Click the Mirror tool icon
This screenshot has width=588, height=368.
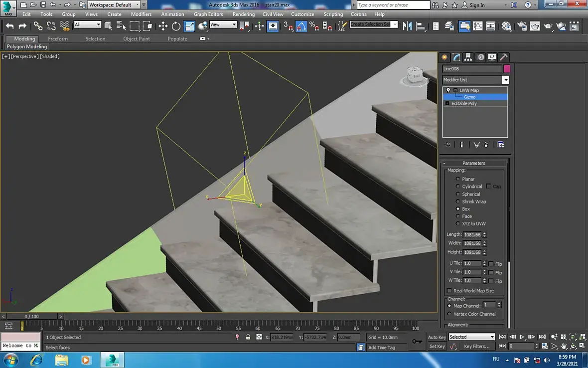point(407,26)
